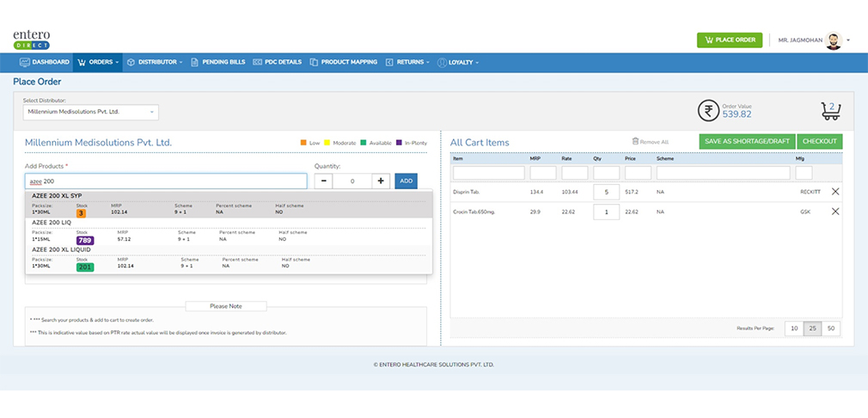Click the Remove All trash link

tap(651, 142)
